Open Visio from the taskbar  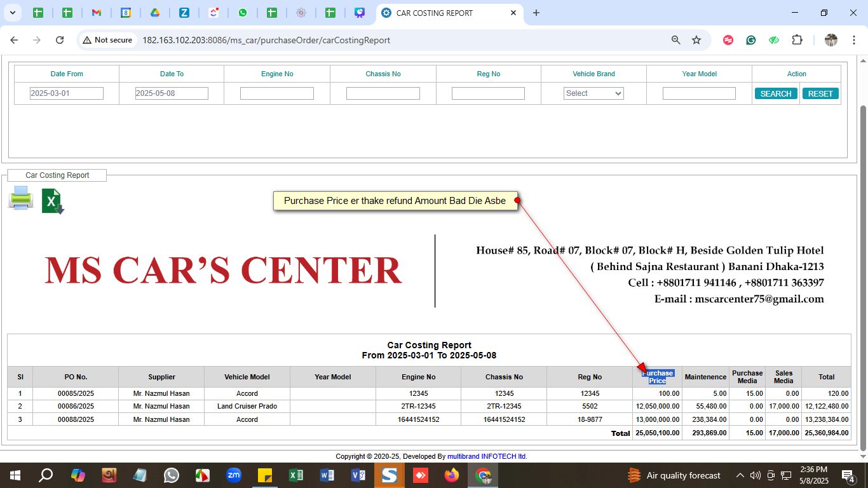[358, 475]
